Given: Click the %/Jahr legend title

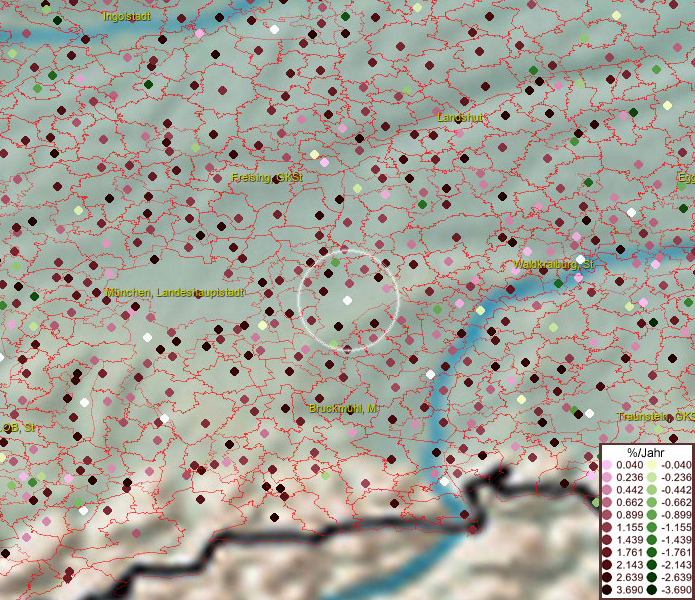Looking at the screenshot, I should point(645,452).
